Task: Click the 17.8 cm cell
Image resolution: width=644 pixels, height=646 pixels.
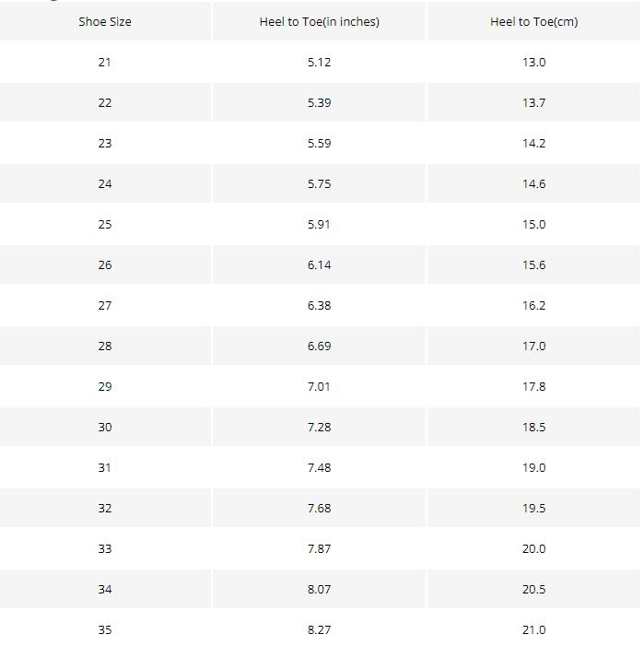Action: (x=534, y=387)
